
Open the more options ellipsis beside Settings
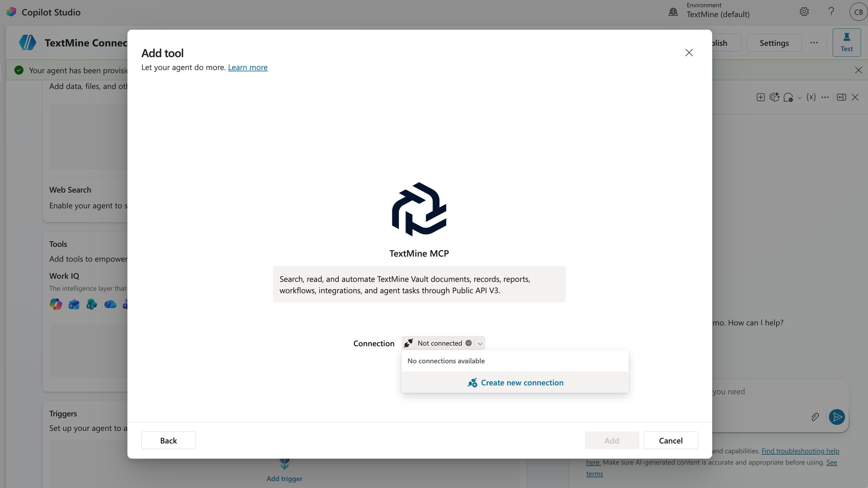[814, 43]
